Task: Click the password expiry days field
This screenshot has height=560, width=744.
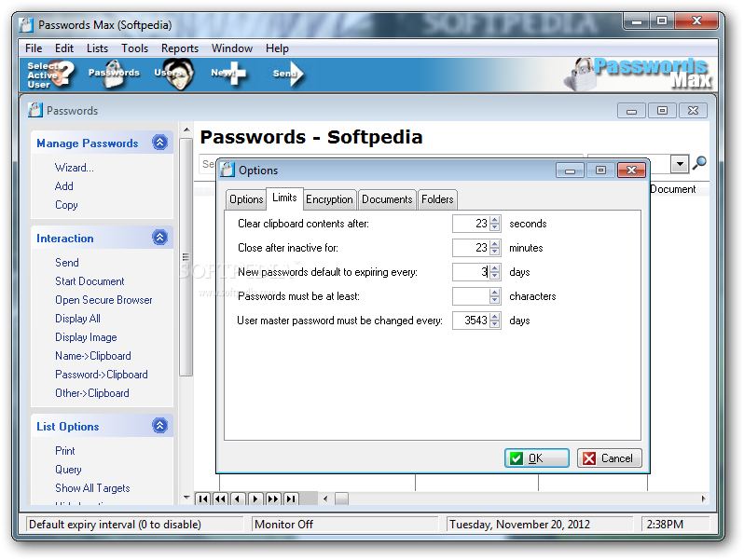Action: click(x=471, y=272)
